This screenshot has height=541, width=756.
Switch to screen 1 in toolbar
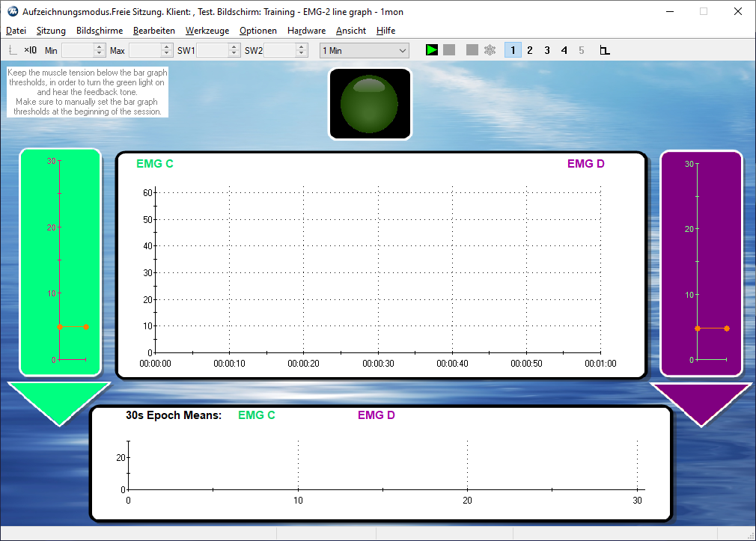[x=513, y=50]
